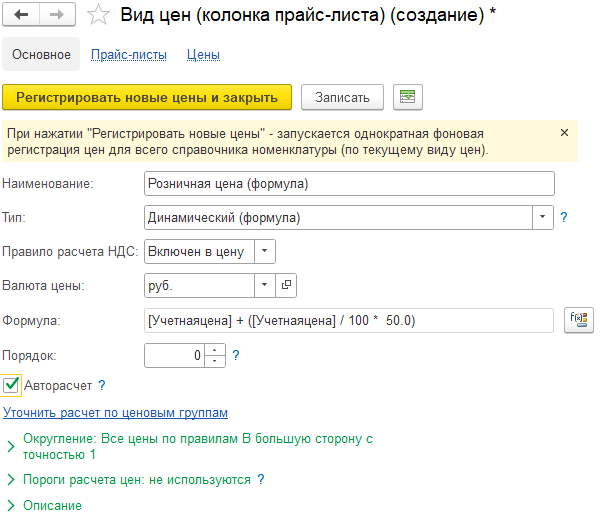Open the Тип dropdown list
This screenshot has height=525, width=605.
tap(543, 217)
